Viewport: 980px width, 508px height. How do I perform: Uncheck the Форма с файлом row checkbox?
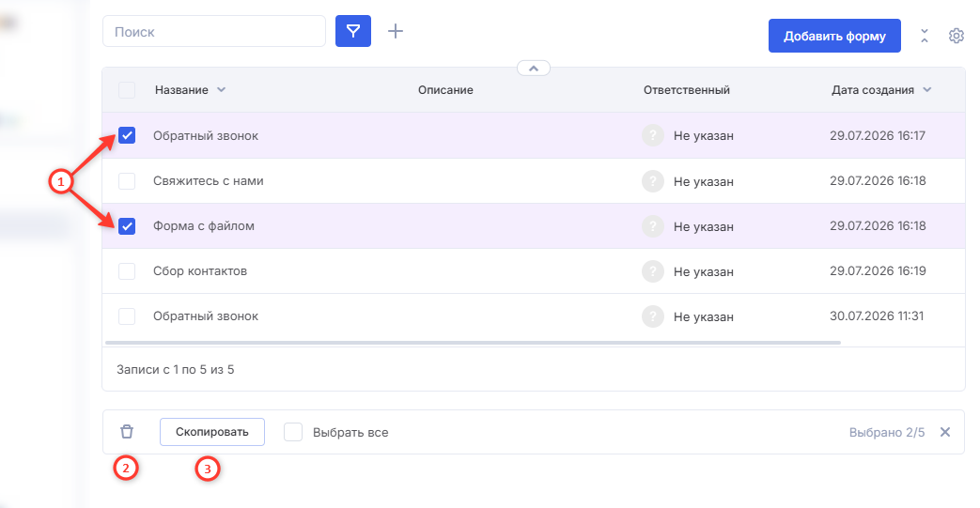click(x=127, y=226)
